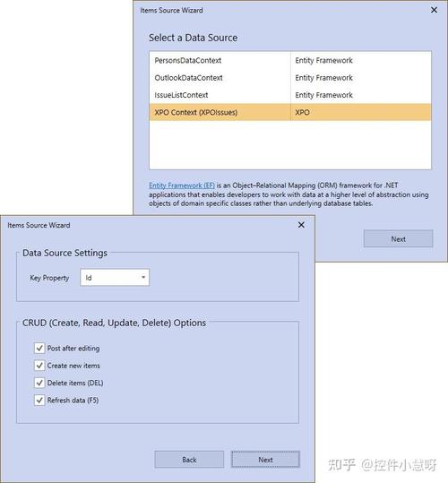Open the Key Property dropdown arrow

pyautogui.click(x=143, y=278)
